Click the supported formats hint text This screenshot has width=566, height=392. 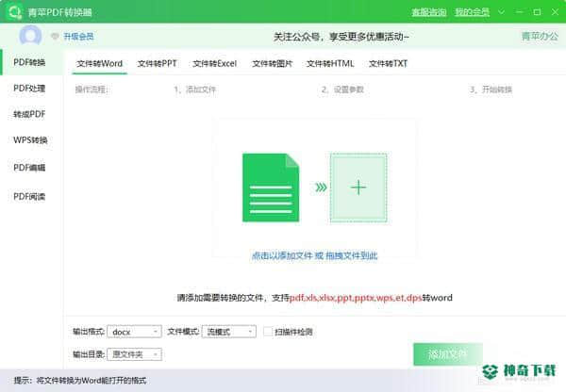(x=314, y=298)
